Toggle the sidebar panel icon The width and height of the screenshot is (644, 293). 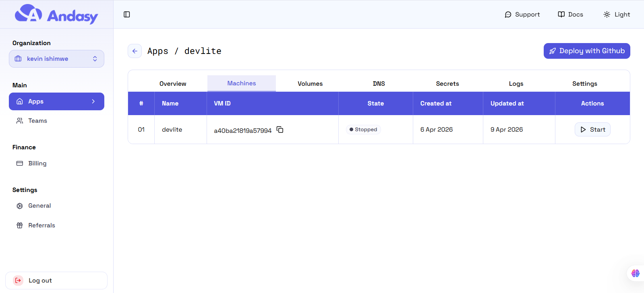pyautogui.click(x=127, y=14)
